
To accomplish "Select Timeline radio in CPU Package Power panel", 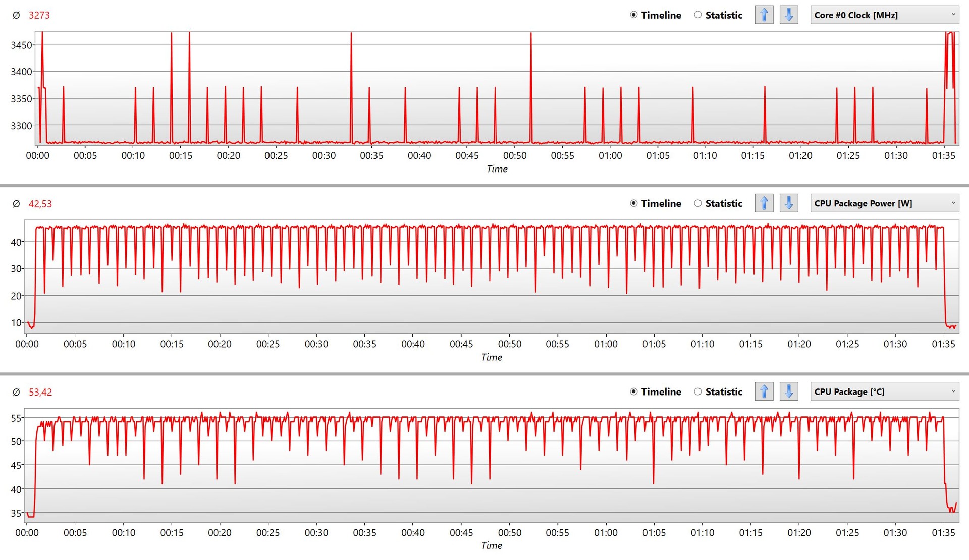I will click(634, 203).
